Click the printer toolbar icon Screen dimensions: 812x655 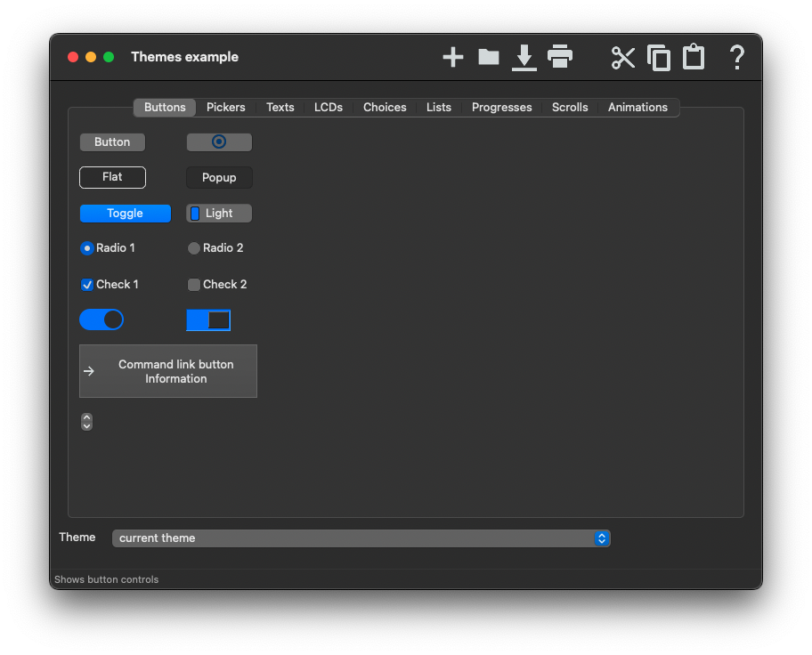(560, 57)
